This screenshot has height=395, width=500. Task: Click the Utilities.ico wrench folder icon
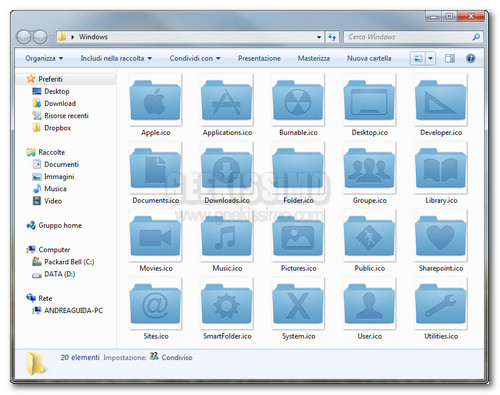(441, 304)
